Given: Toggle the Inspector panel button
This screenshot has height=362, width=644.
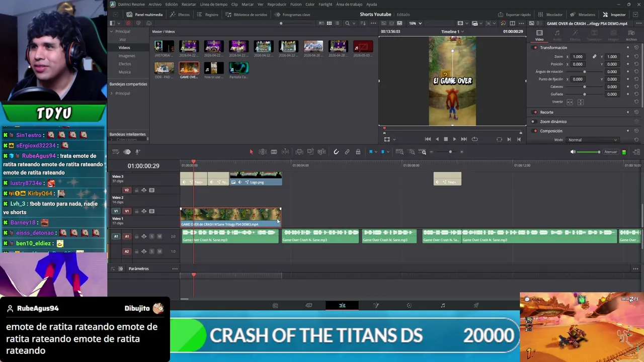Looking at the screenshot, I should click(614, 15).
